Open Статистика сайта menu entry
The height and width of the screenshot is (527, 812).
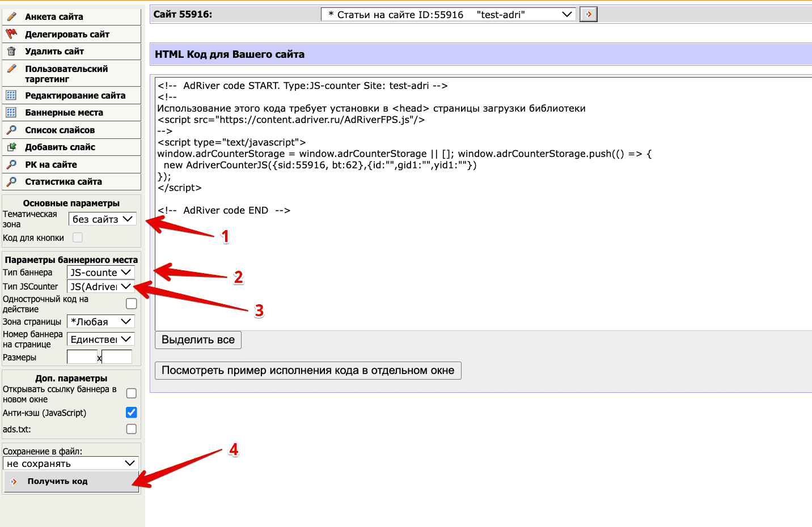pos(71,181)
